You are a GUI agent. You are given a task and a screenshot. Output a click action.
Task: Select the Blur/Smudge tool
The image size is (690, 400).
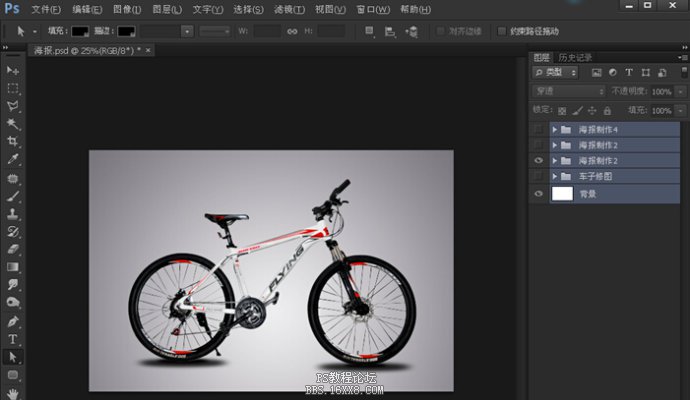click(13, 284)
